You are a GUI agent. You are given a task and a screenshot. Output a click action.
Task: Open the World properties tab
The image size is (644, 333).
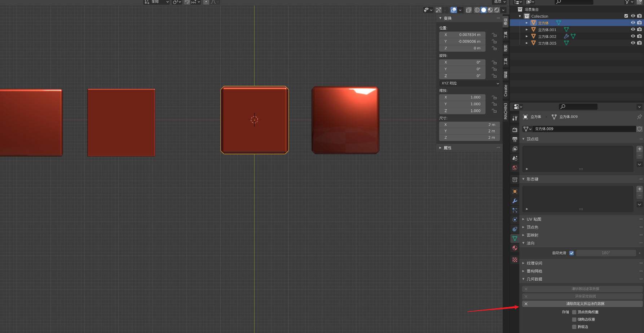pos(515,168)
